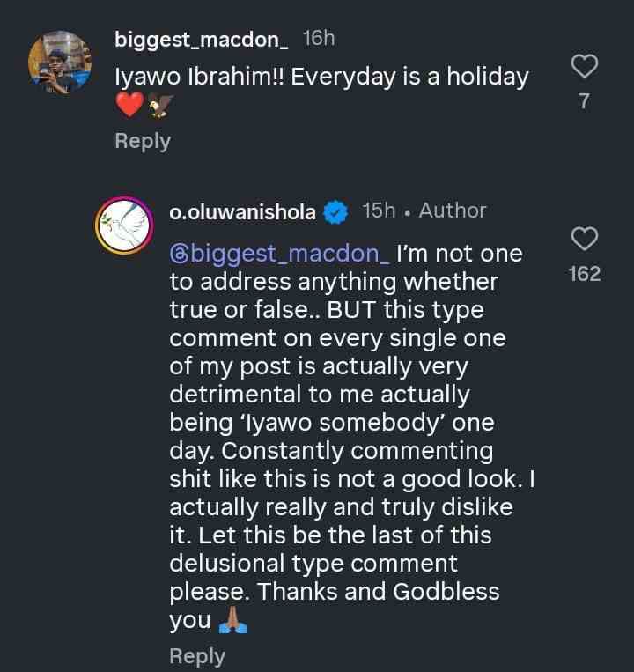Like the biggest_macdon_ comment with heart icon

tap(585, 66)
